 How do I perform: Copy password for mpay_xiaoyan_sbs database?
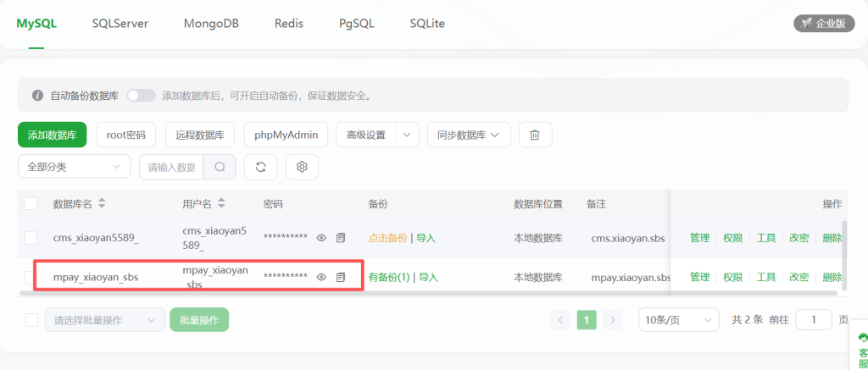(341, 277)
